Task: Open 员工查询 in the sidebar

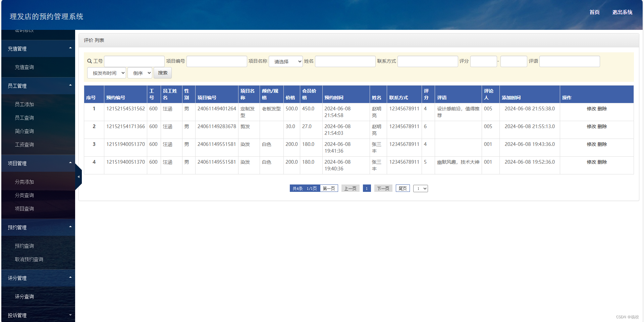Action: point(24,118)
